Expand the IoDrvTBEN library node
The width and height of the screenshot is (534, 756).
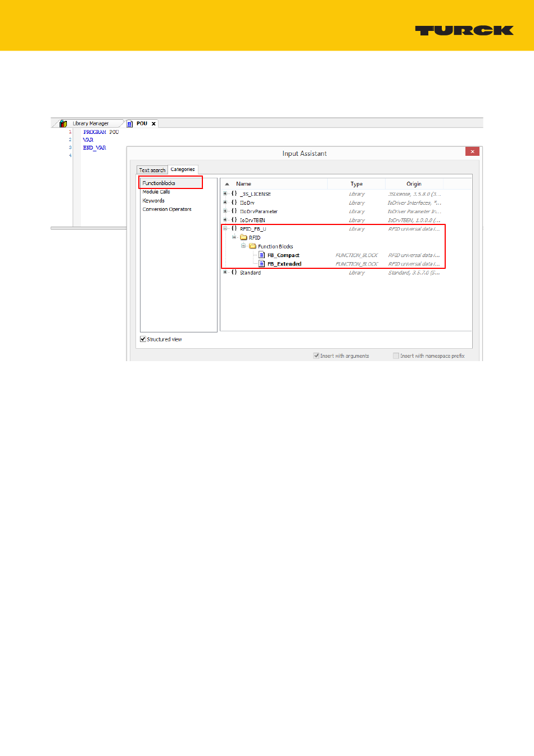click(x=225, y=220)
